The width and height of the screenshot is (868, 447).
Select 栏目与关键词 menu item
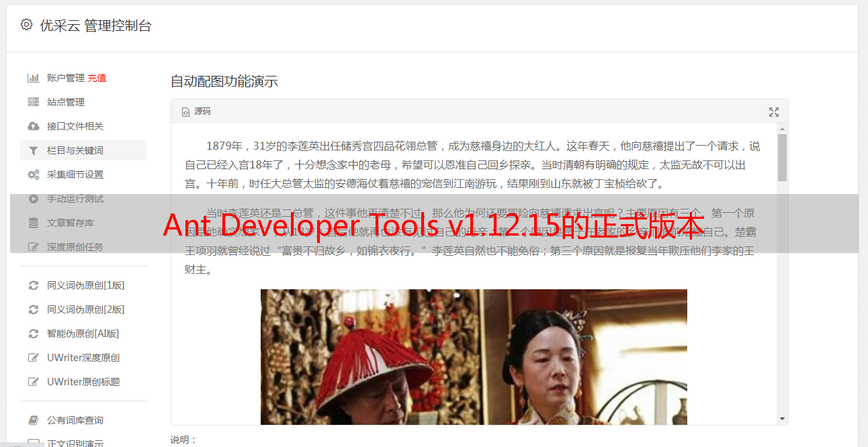pyautogui.click(x=83, y=150)
